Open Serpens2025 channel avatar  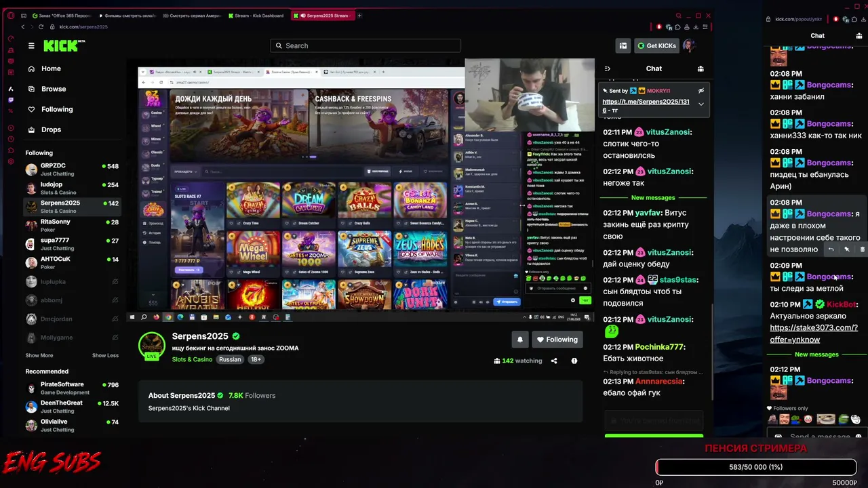tap(152, 346)
